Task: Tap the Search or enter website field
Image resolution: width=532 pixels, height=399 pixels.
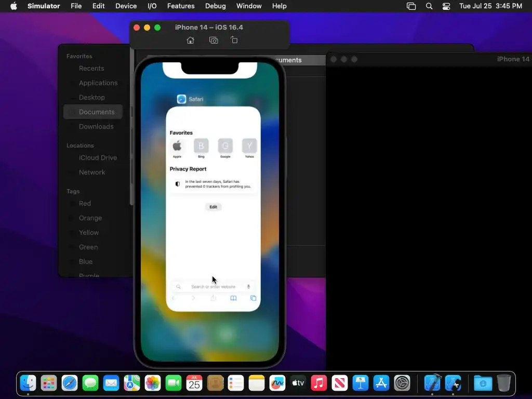Action: 213,287
